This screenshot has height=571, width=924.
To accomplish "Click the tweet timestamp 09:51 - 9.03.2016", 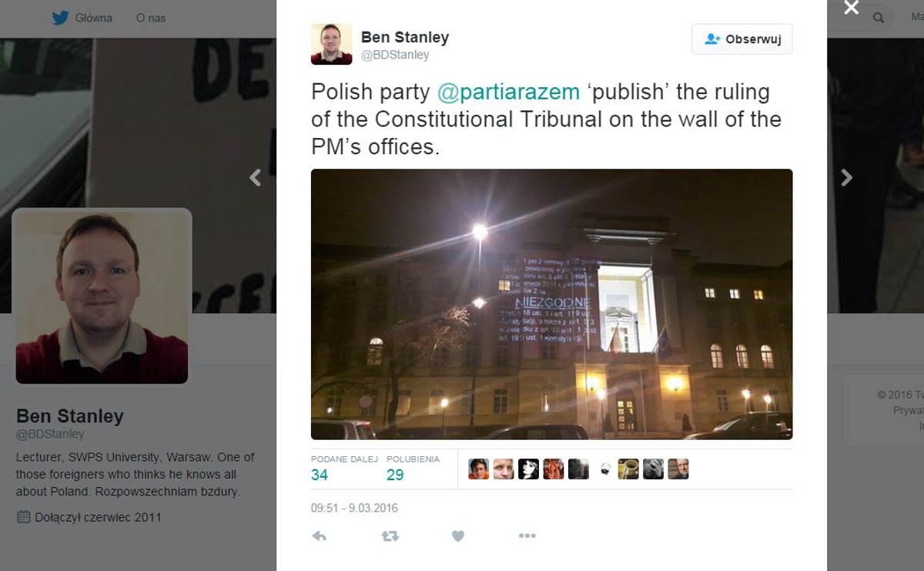I will tap(354, 509).
